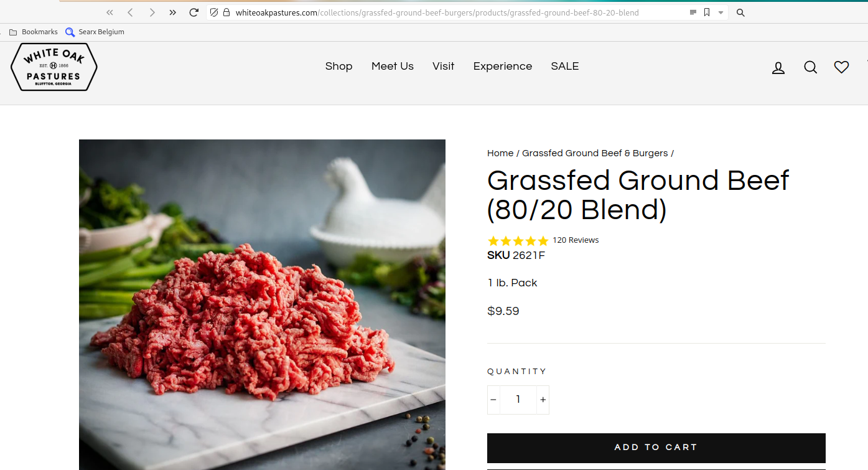Select the SALE menu item

pyautogui.click(x=565, y=67)
